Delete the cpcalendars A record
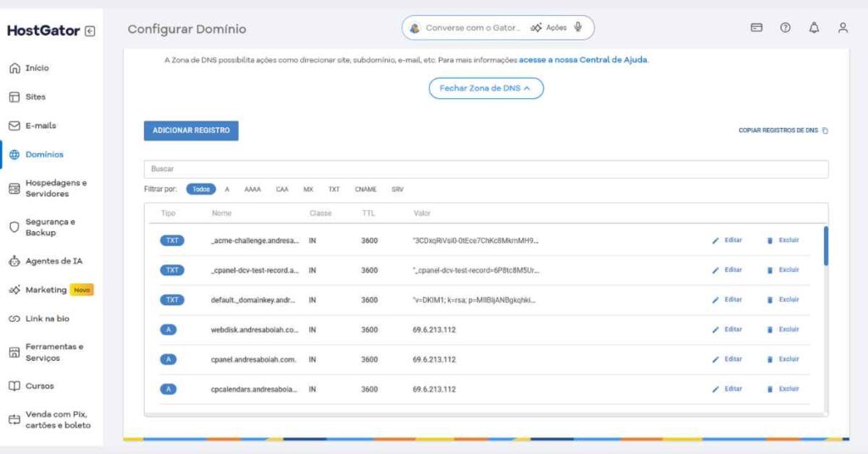Screen dimensions: 868x454 pyautogui.click(x=782, y=390)
